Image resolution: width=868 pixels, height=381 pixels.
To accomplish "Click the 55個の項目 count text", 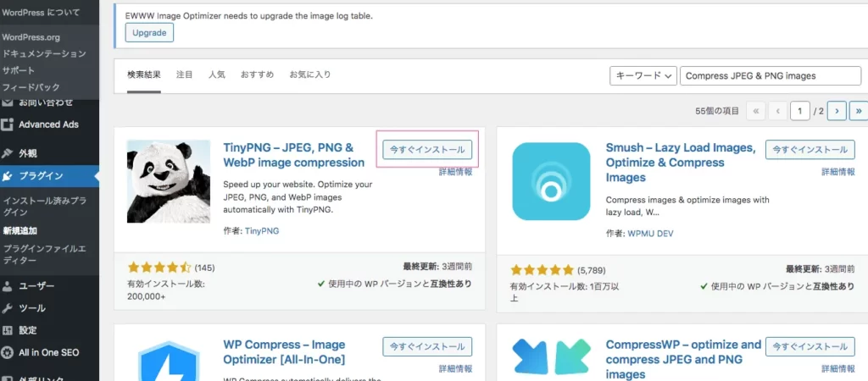I will click(717, 111).
